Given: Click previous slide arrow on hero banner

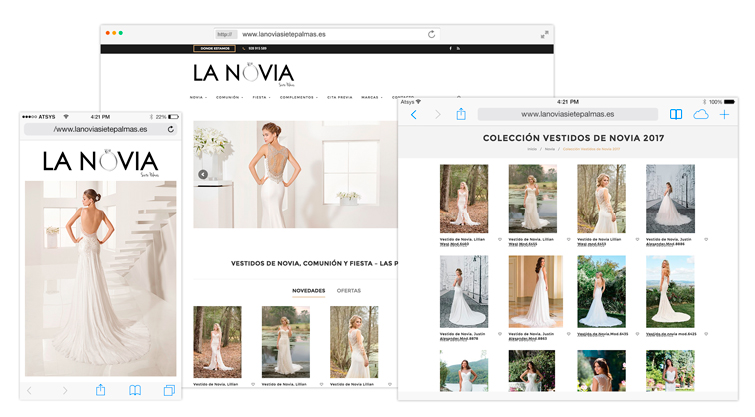Looking at the screenshot, I should tap(203, 174).
